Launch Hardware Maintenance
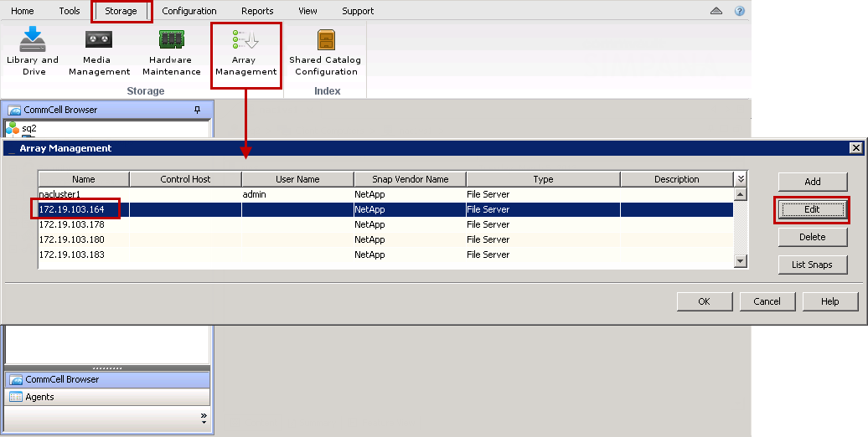Viewport: 868px width, 437px height. click(171, 52)
